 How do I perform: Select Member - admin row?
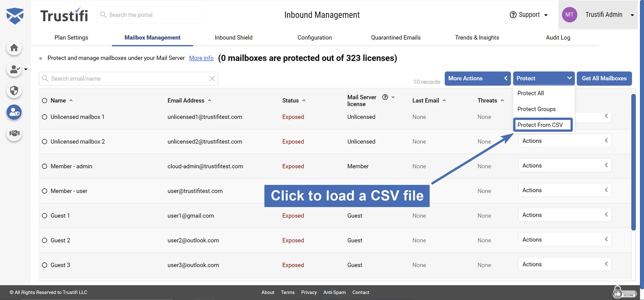click(45, 166)
